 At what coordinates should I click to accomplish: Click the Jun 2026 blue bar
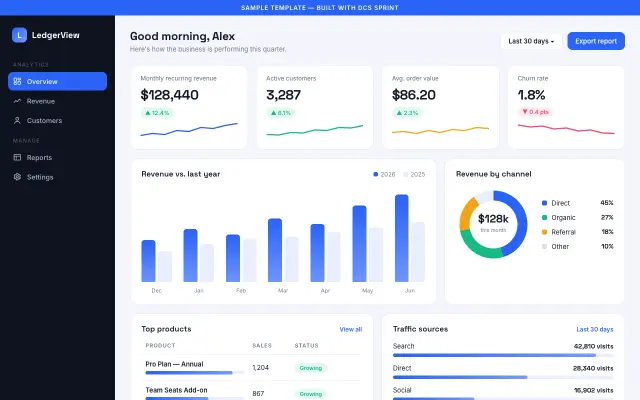402,238
